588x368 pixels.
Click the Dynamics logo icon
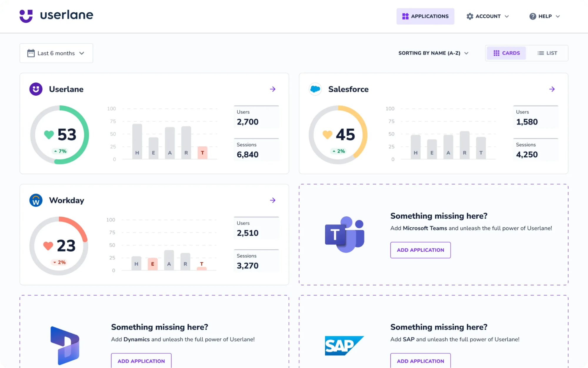click(65, 346)
